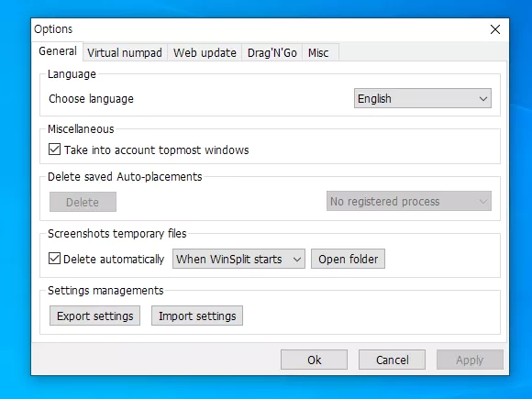Click the Open folder button
This screenshot has height=399, width=532.
click(349, 259)
